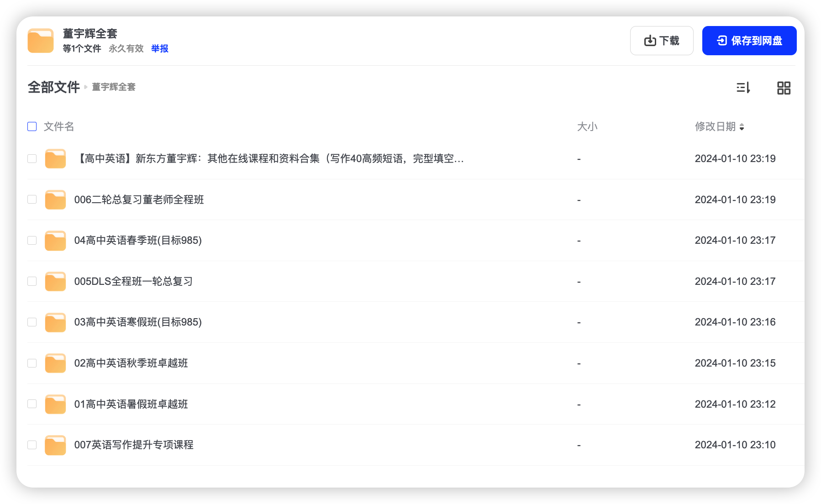Check the box for 01高中英语暑假班卓越班
This screenshot has height=504, width=821.
click(x=32, y=404)
